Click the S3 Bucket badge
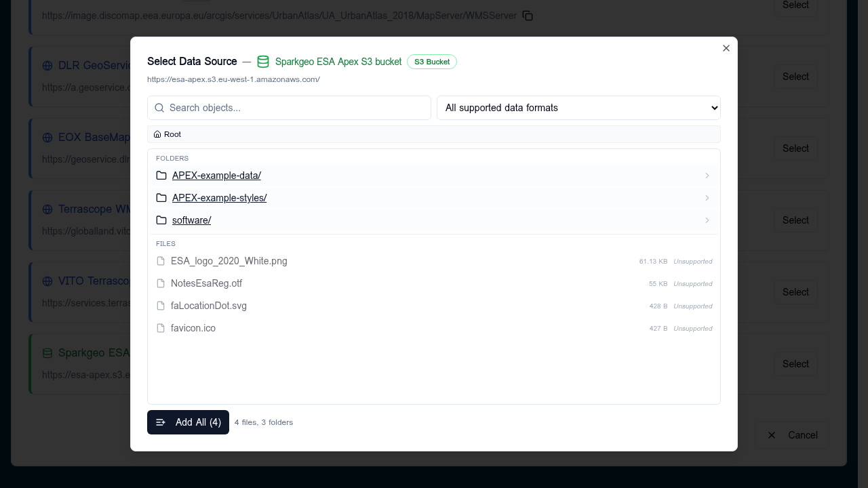868x488 pixels. 432,62
